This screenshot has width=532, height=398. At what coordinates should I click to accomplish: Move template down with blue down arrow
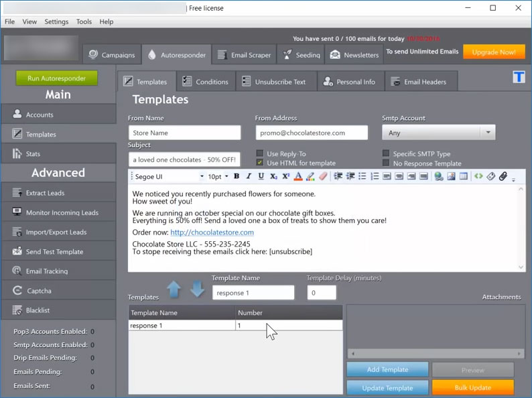197,289
